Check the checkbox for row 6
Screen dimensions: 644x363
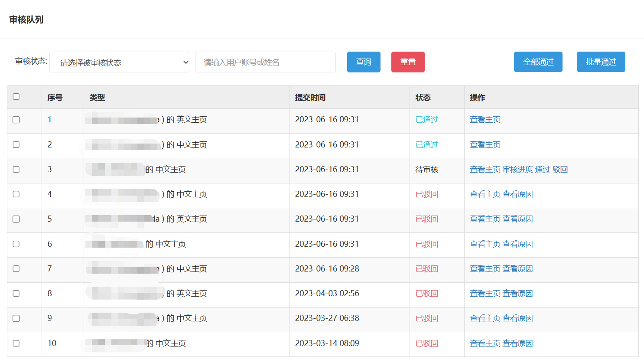point(16,244)
